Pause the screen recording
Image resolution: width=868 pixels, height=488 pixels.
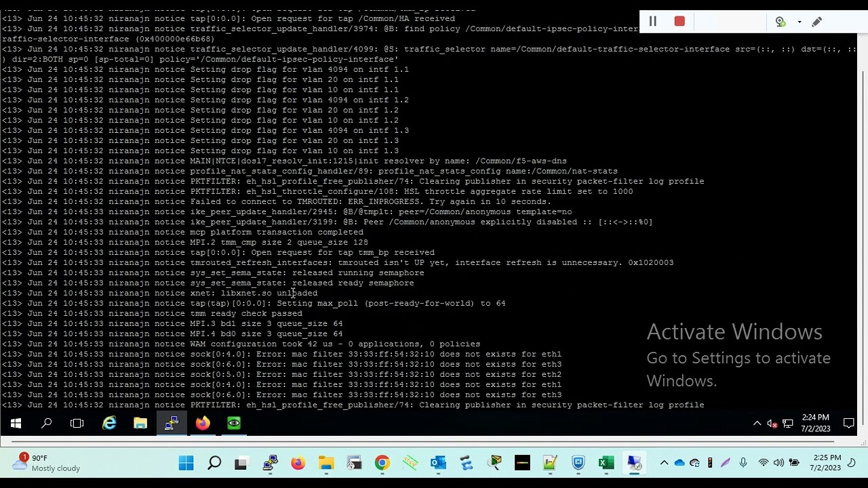pyautogui.click(x=652, y=22)
